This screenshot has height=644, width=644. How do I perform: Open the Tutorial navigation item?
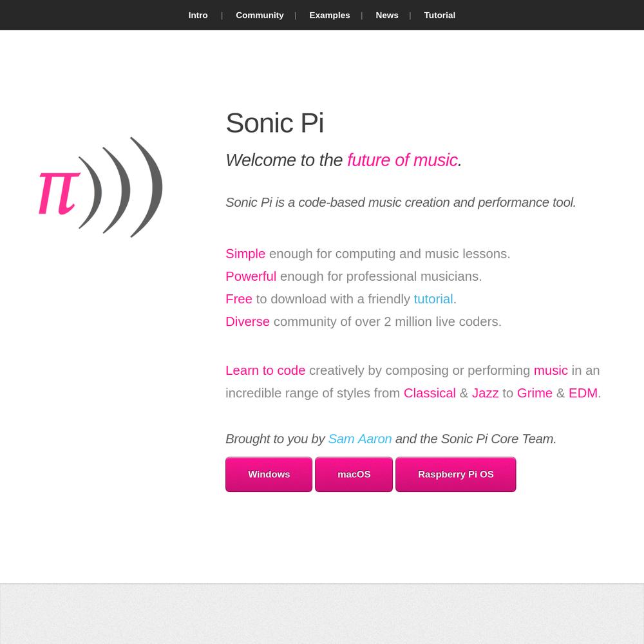pyautogui.click(x=439, y=15)
